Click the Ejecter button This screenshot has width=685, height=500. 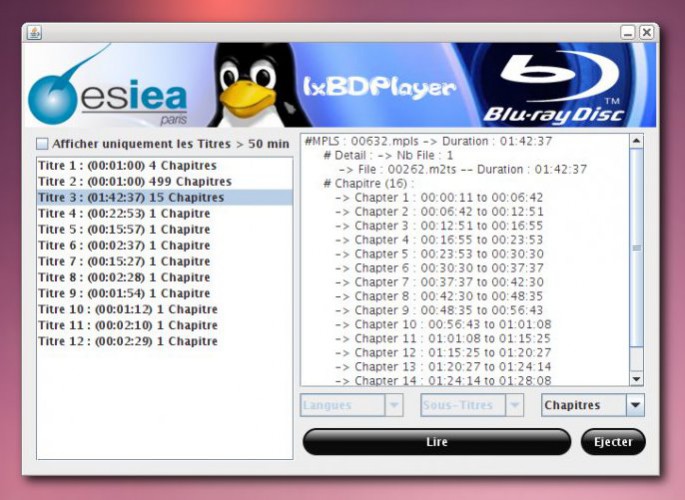click(x=613, y=441)
